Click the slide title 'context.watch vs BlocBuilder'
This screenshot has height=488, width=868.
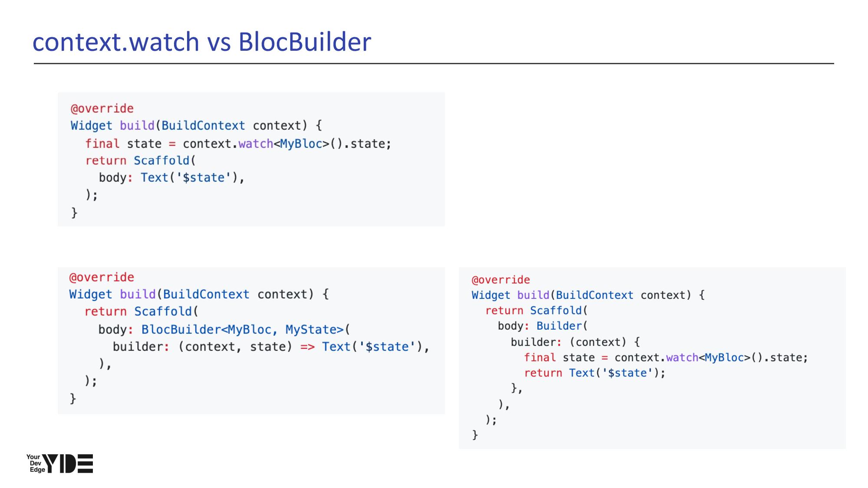202,42
